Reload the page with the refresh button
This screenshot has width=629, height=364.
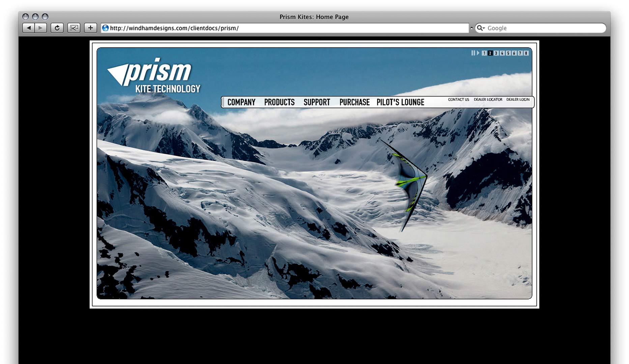click(x=57, y=28)
